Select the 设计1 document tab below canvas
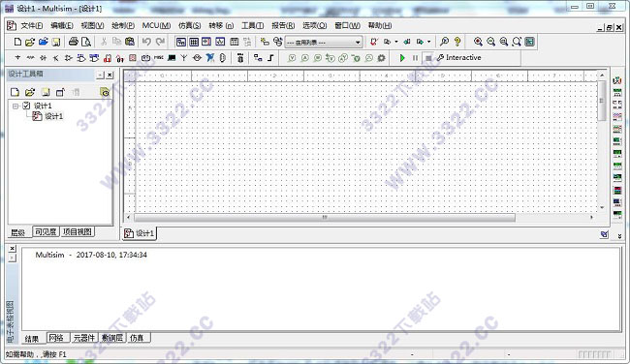 (139, 233)
